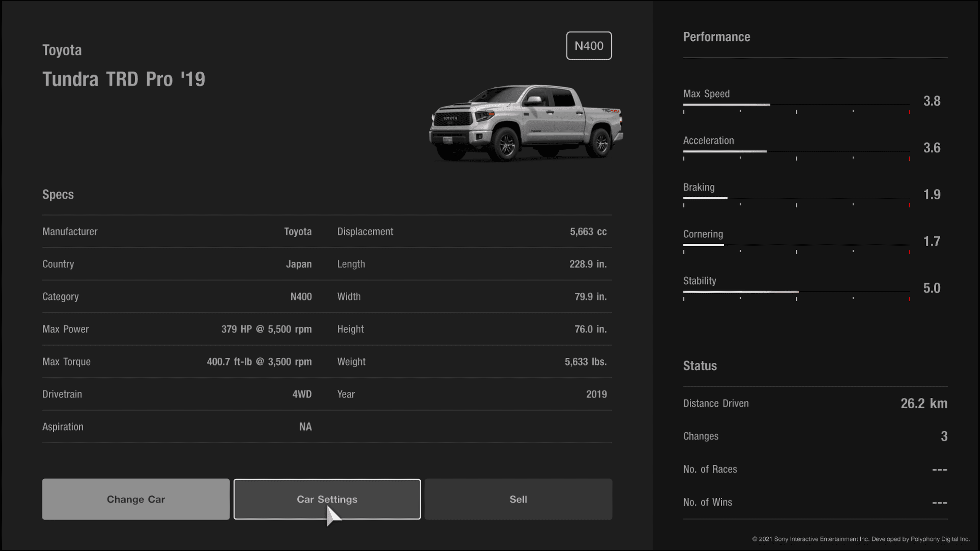
Task: Click the Cornering performance bar
Action: point(796,245)
